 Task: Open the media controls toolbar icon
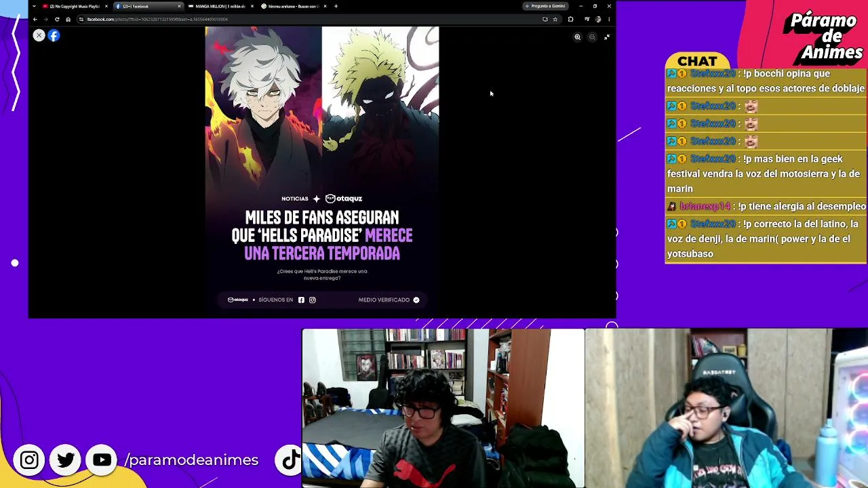click(587, 19)
